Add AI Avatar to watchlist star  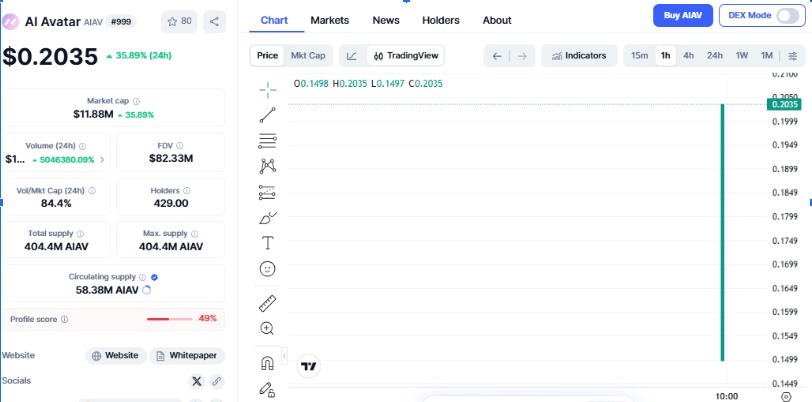(x=180, y=21)
